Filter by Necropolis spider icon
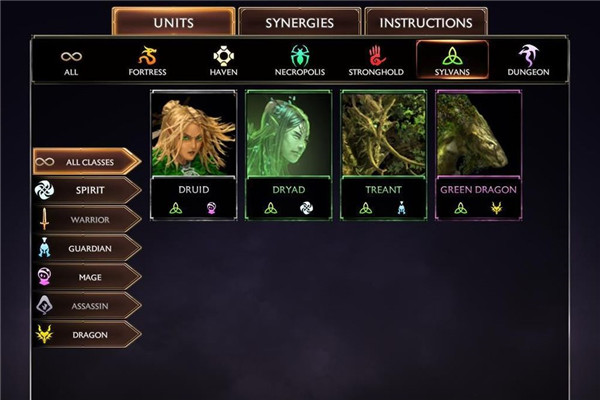The image size is (600, 400). 300,56
